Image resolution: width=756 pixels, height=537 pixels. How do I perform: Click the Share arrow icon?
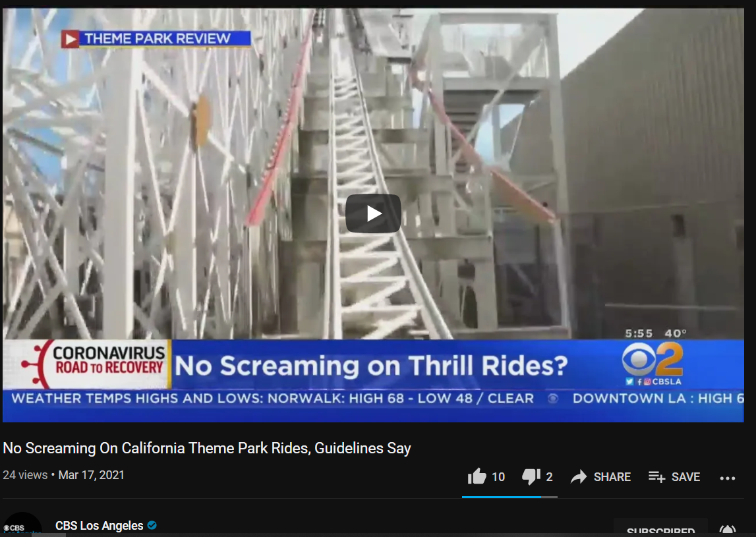[x=579, y=477]
